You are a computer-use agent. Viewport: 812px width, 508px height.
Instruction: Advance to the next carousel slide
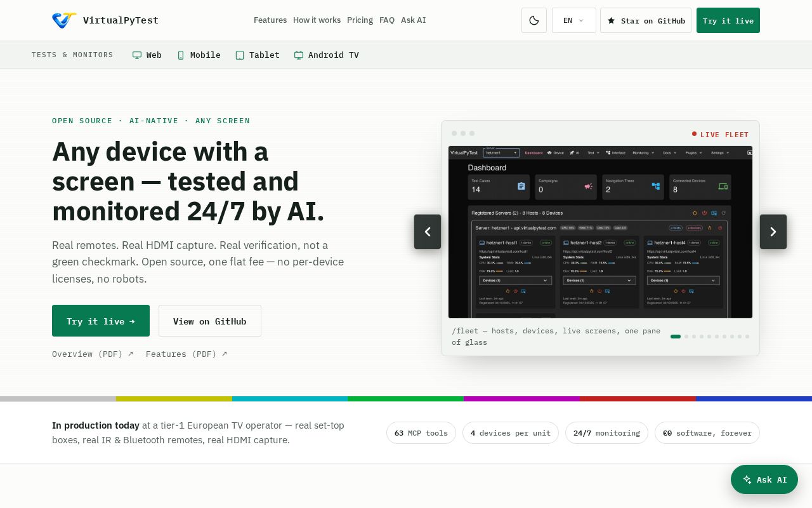coord(773,232)
